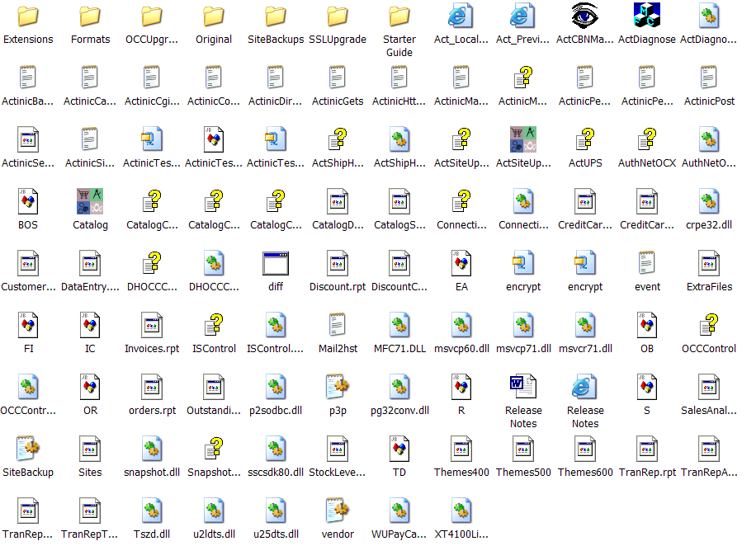The image size is (756, 560).
Task: Open the Invoices.rpt report file
Action: pyautogui.click(x=152, y=326)
